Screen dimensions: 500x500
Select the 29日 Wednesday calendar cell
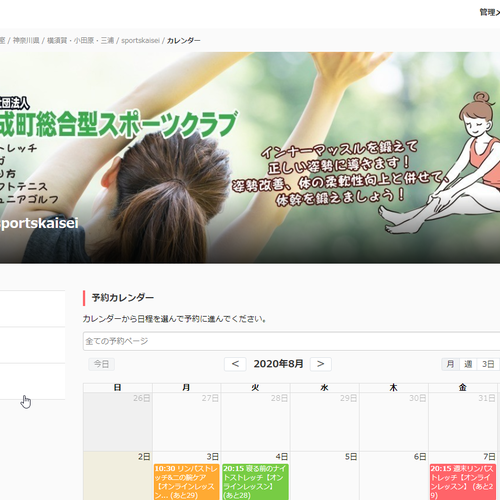[325, 422]
